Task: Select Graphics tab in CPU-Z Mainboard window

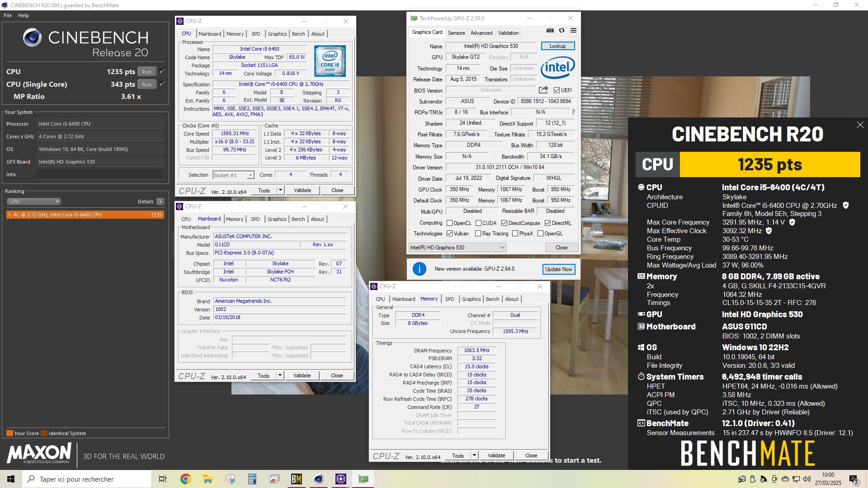Action: [x=277, y=219]
